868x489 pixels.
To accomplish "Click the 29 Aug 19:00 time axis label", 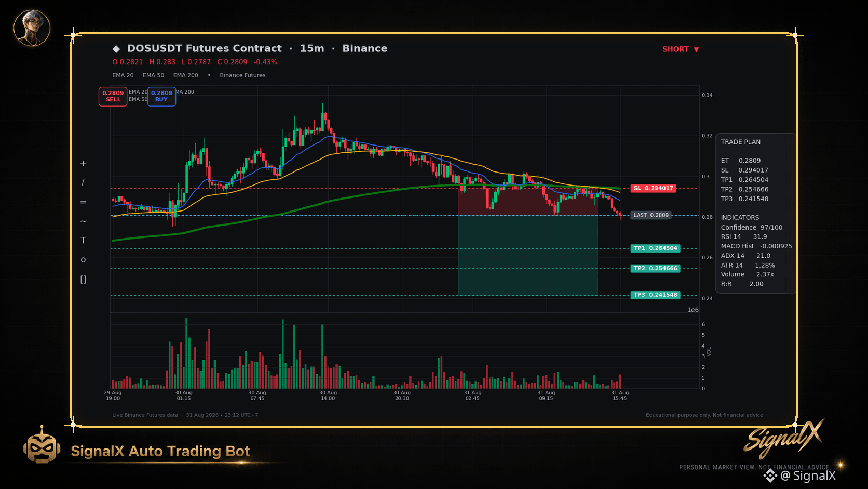I will click(113, 395).
